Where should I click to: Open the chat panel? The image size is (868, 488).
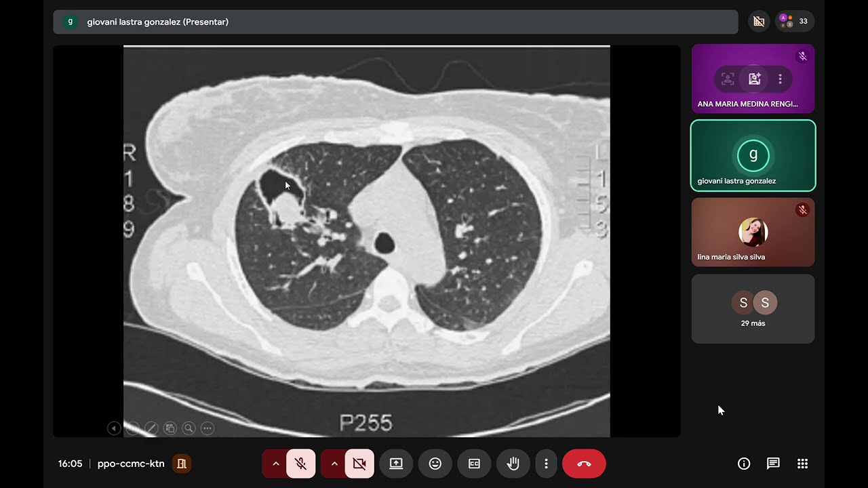pyautogui.click(x=773, y=464)
